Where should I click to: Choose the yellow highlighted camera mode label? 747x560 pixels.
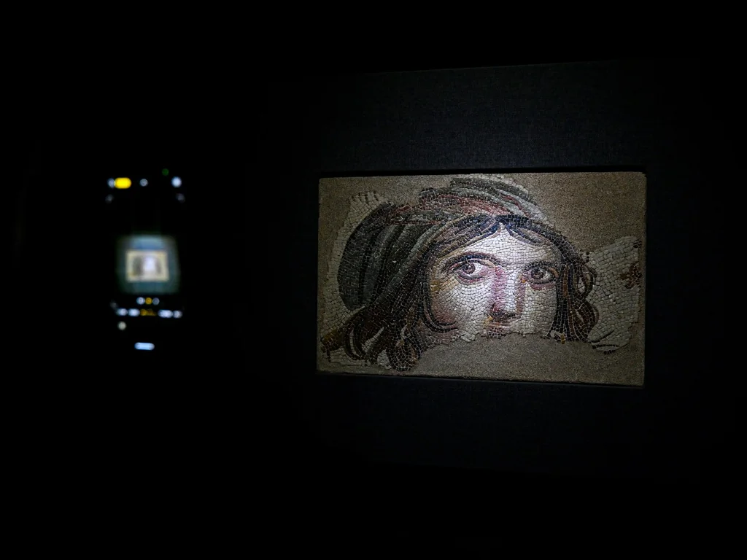point(148,314)
